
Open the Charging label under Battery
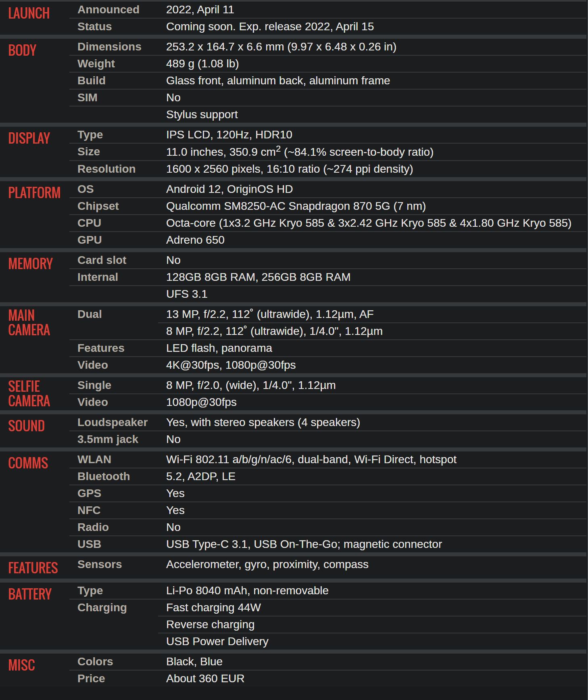coord(102,608)
